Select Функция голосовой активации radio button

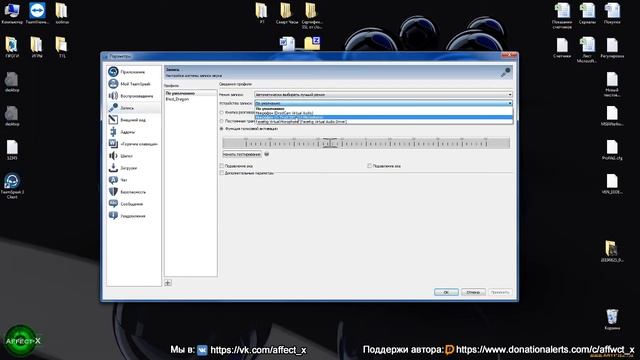coord(222,129)
